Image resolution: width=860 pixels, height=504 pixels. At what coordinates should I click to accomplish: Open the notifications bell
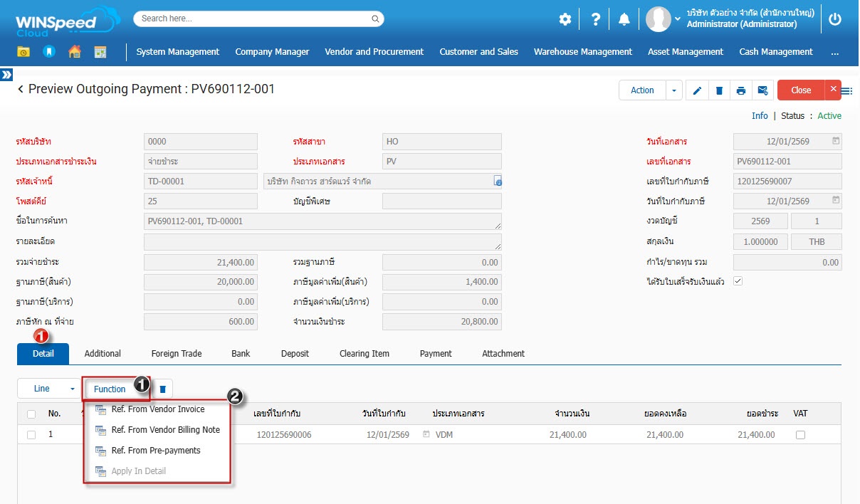624,19
